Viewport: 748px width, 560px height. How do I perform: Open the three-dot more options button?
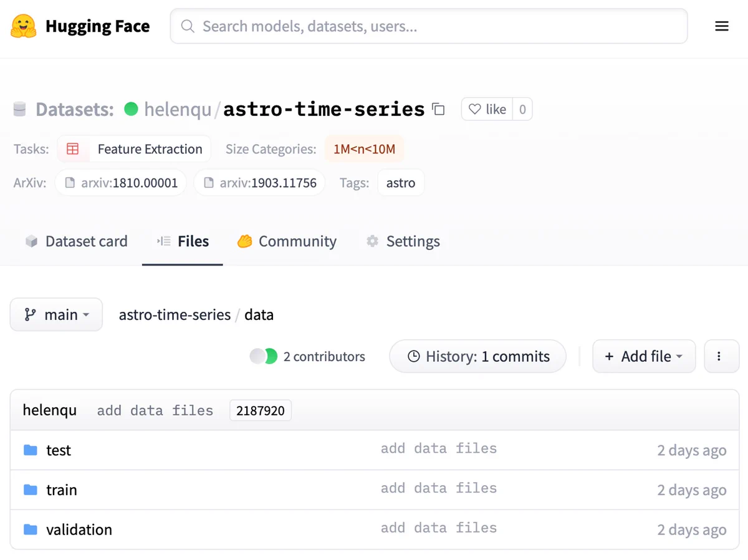tap(722, 356)
